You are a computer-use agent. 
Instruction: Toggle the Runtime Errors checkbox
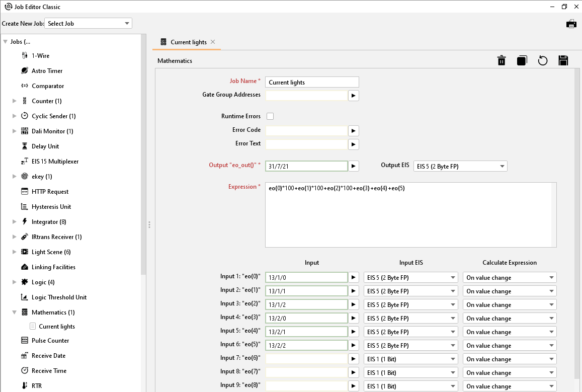tap(270, 116)
